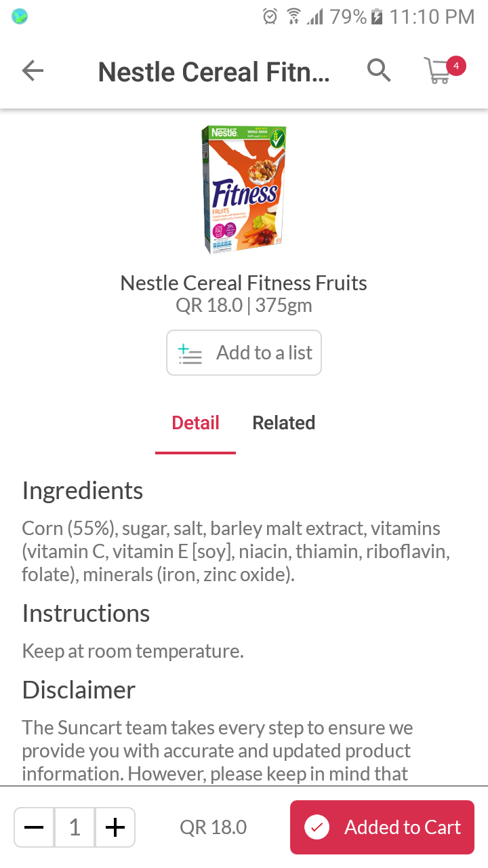The image size is (488, 868).
Task: Click the list icon in Add to a list
Action: point(190,353)
